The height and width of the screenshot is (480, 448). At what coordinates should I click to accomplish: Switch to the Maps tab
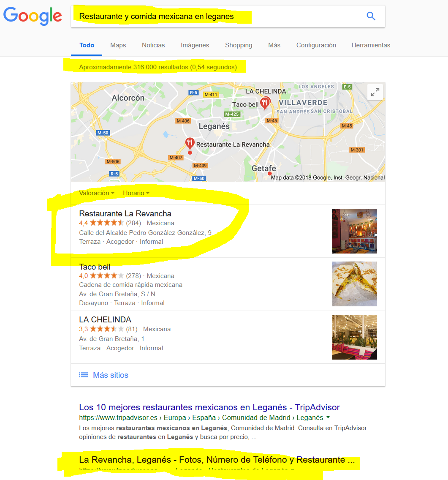[x=118, y=45]
